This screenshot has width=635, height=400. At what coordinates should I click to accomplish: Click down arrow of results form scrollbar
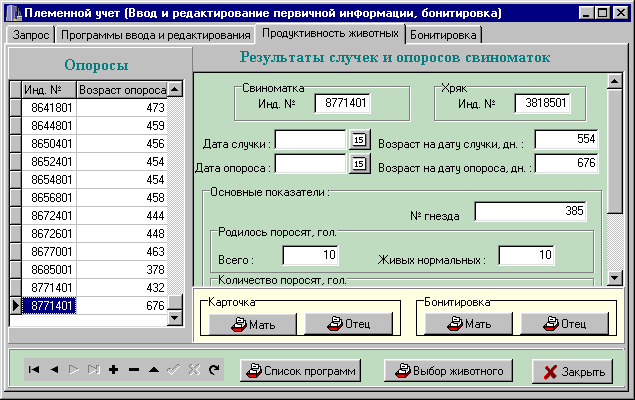[x=615, y=278]
